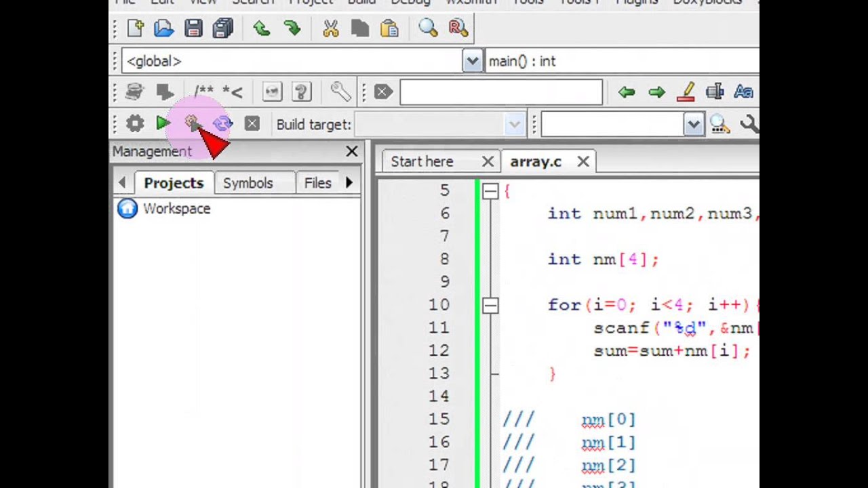Click arrow of <global> combo box
The height and width of the screenshot is (488, 868).
(472, 61)
